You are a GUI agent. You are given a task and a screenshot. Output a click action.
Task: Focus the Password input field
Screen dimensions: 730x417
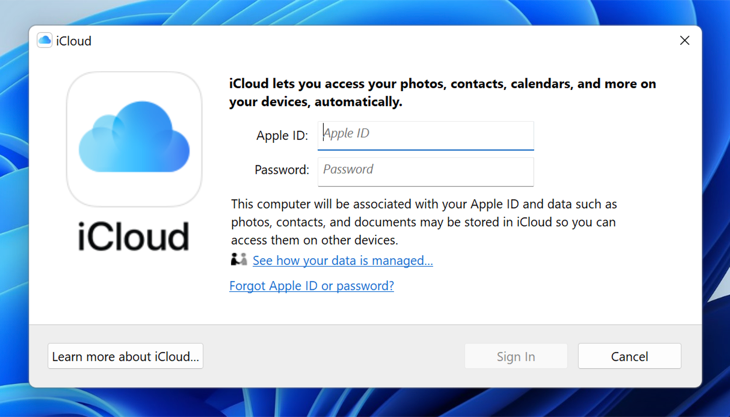tap(426, 172)
